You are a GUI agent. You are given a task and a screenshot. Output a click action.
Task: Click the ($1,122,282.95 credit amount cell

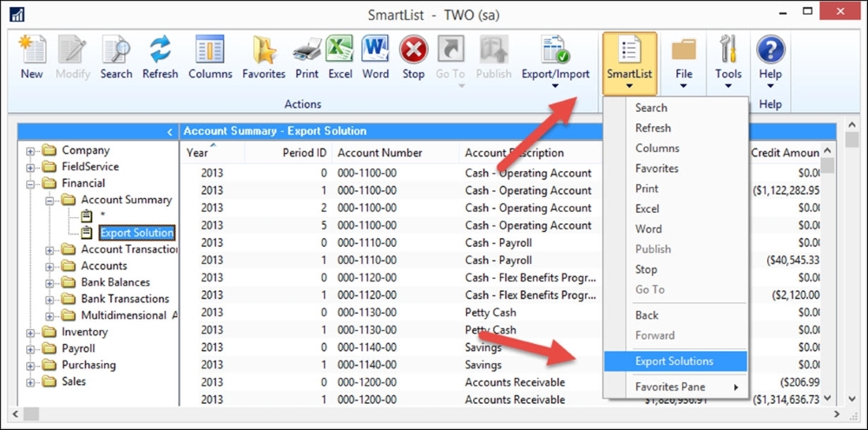click(786, 190)
